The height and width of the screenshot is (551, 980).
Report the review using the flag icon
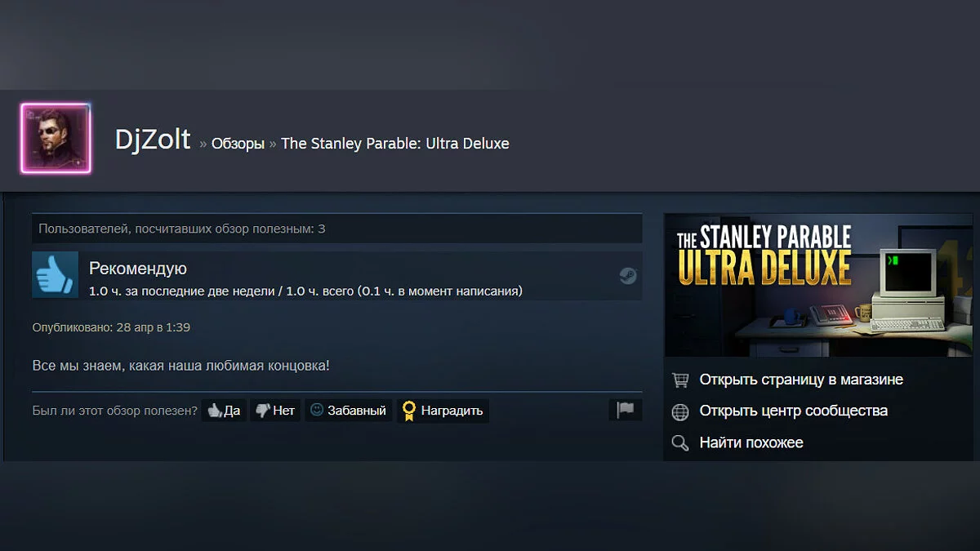pyautogui.click(x=626, y=410)
